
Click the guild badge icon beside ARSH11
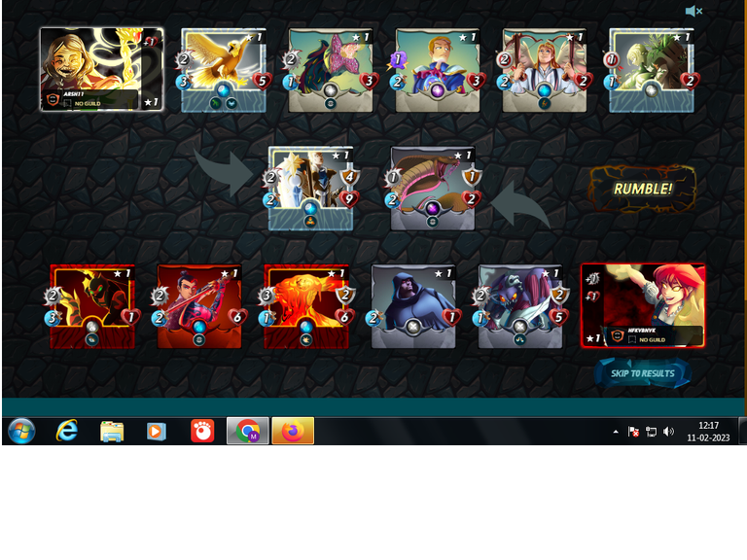pyautogui.click(x=53, y=99)
